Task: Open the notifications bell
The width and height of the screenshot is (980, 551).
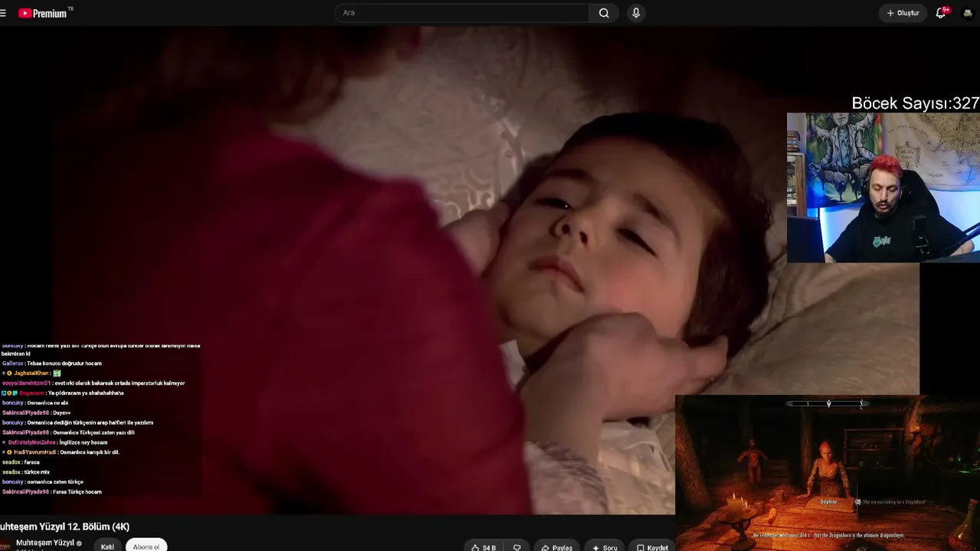Action: [x=941, y=13]
